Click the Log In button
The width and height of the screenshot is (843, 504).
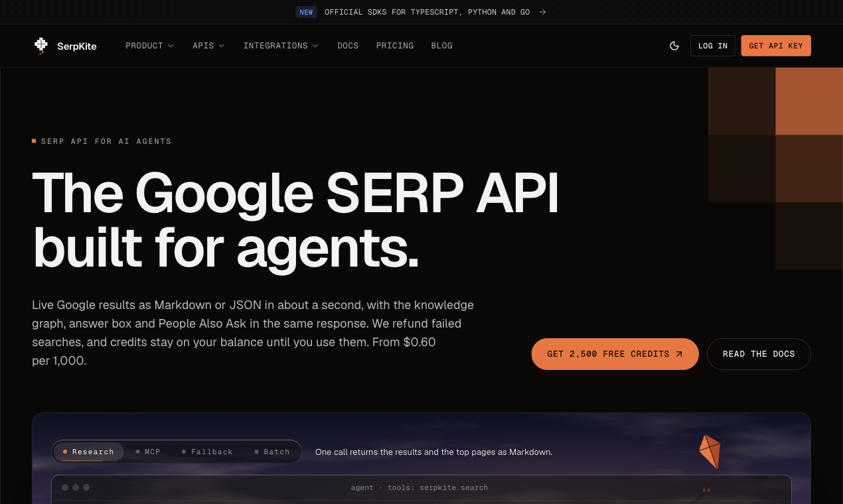point(713,46)
